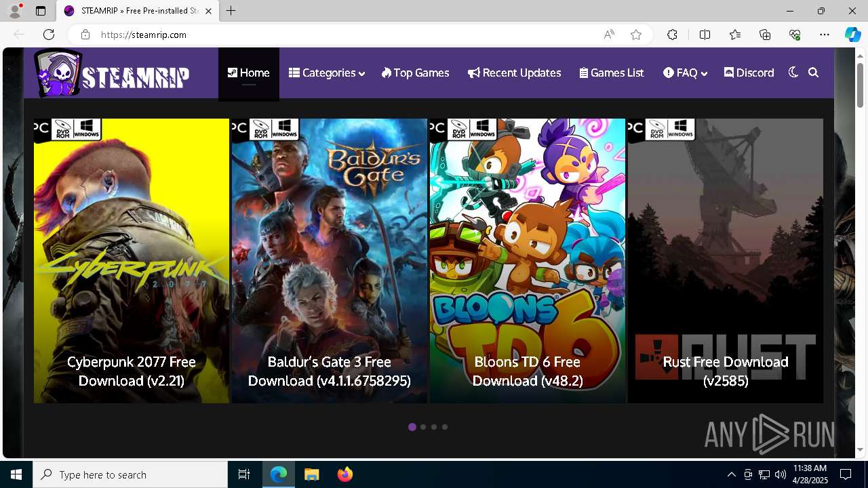Open the Discord link
The image size is (868, 488).
tap(749, 73)
